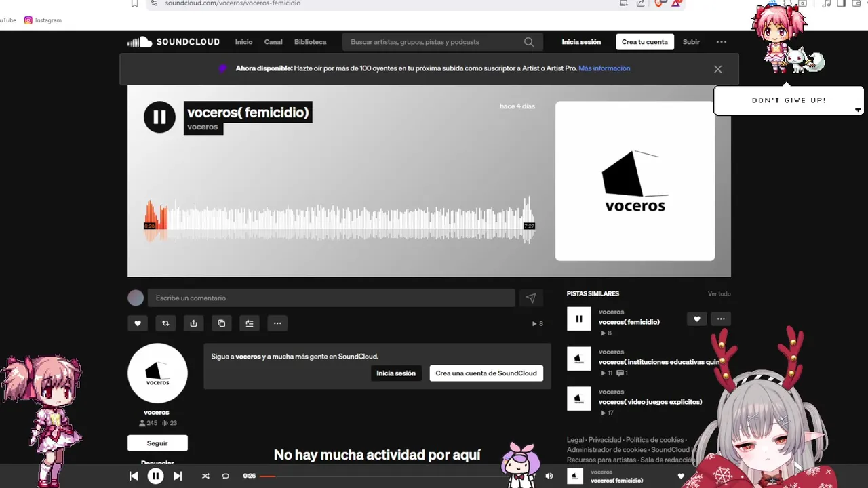Follow voceros with the Seguir button
Viewport: 868px width, 488px height.
(x=157, y=443)
